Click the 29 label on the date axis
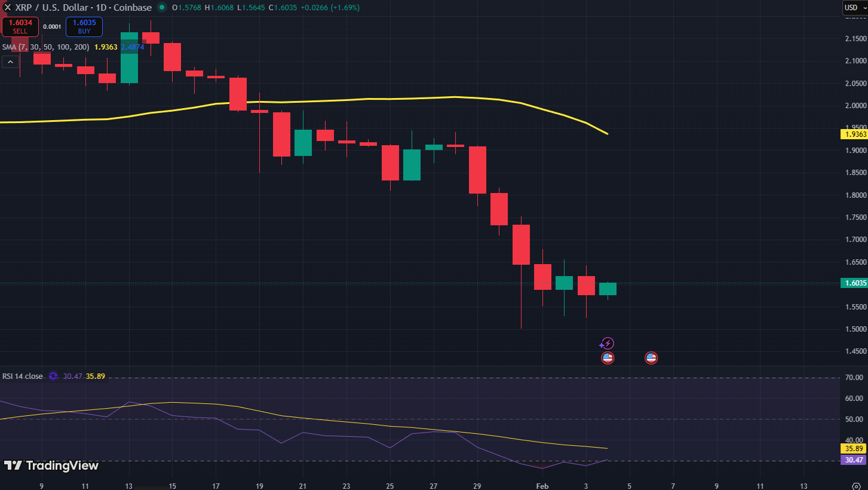Screen dimensions: 868x490 pyautogui.click(x=477, y=486)
